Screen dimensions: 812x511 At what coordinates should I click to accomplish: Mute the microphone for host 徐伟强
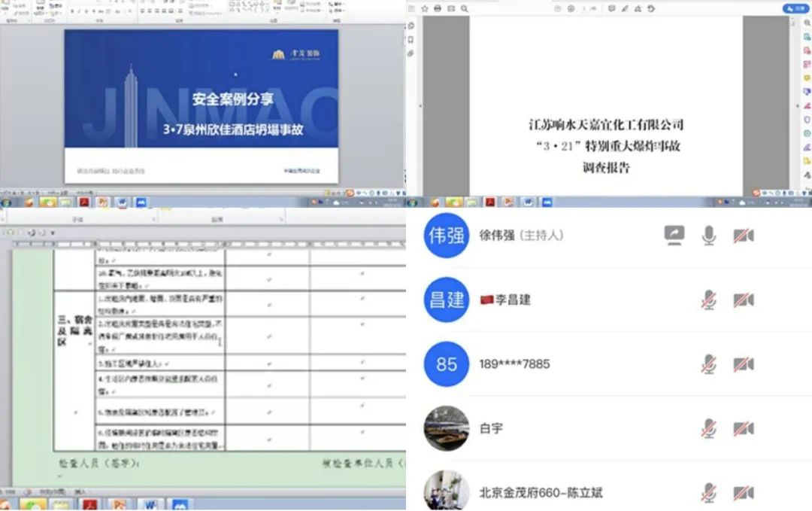708,236
